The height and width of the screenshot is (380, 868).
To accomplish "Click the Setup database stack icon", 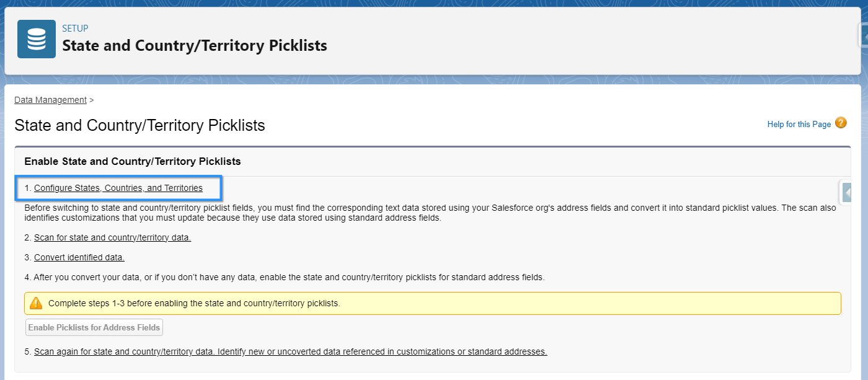I will tap(37, 39).
